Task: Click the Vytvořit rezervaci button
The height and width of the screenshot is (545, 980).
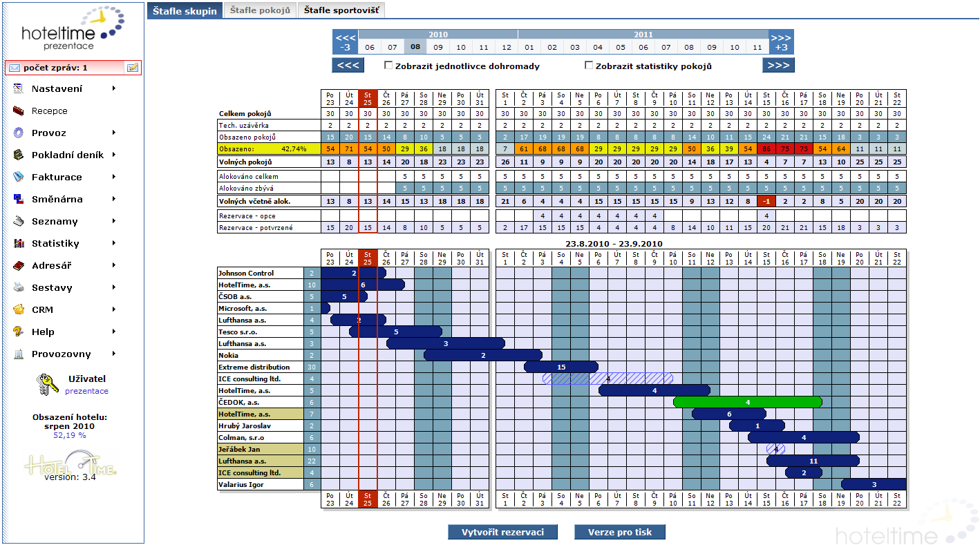Action: click(502, 532)
